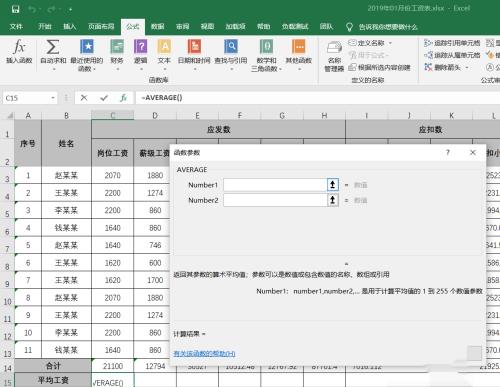The image size is (500, 387).
Task: Click the Save icon in title bar
Action: 15,9
